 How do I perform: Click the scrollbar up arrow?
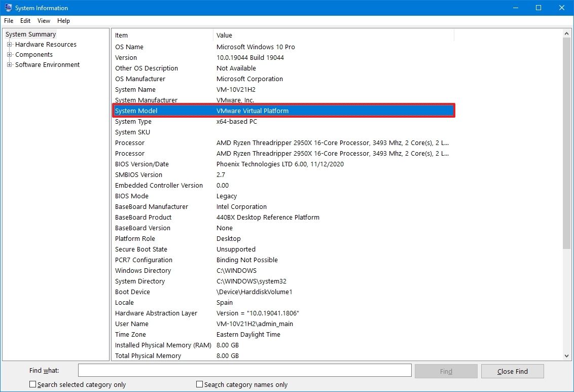(566, 32)
